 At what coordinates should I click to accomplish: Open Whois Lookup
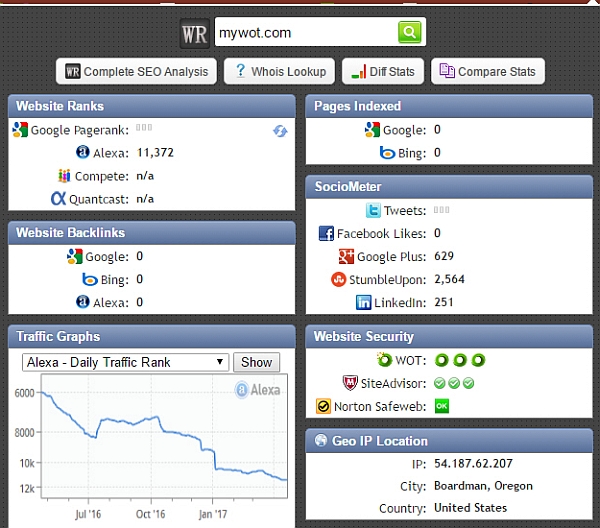(x=279, y=71)
